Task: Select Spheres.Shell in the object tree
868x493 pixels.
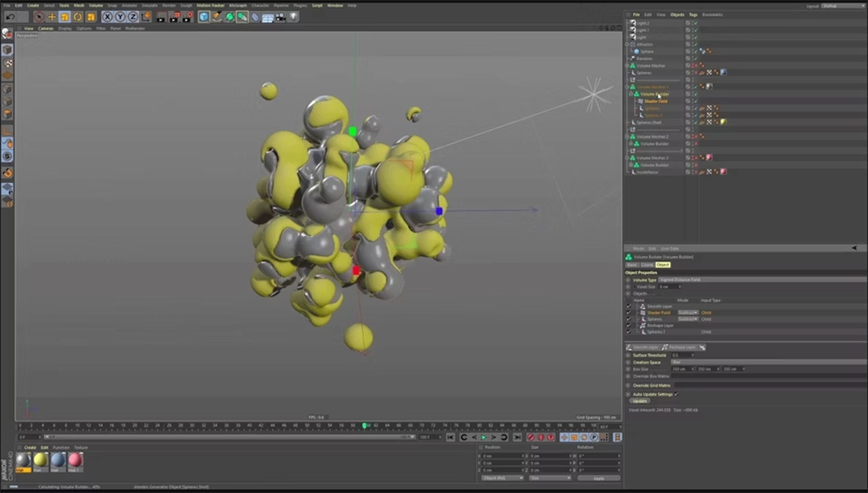Action: click(648, 122)
